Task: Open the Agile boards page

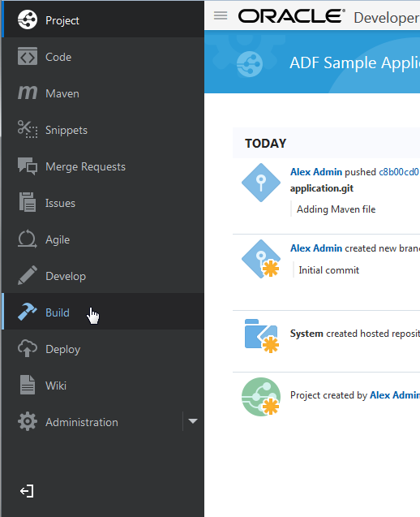Action: coord(103,239)
